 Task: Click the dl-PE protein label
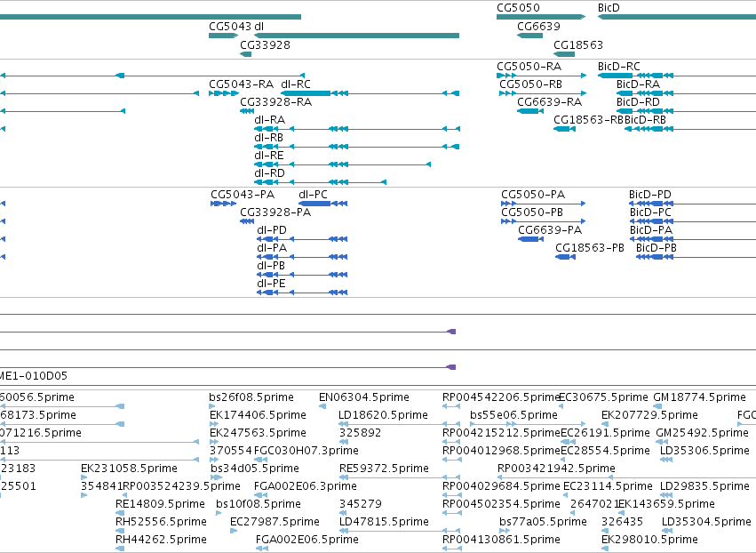(x=272, y=284)
